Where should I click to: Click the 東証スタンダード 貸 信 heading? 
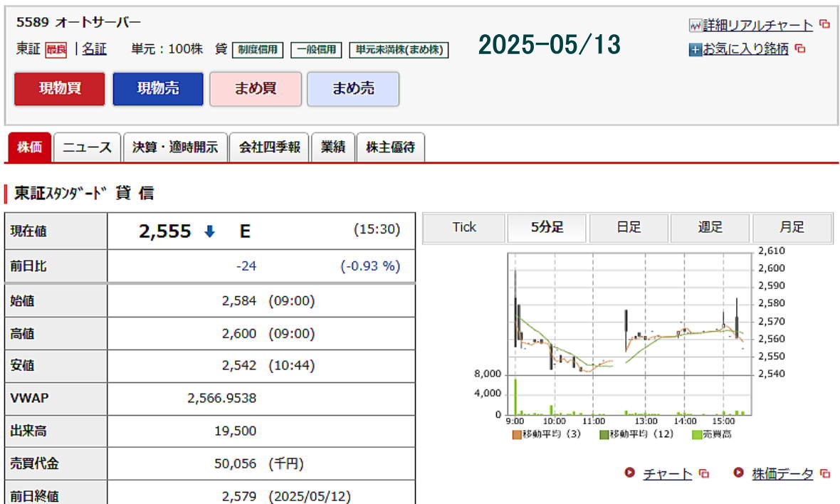tap(84, 194)
